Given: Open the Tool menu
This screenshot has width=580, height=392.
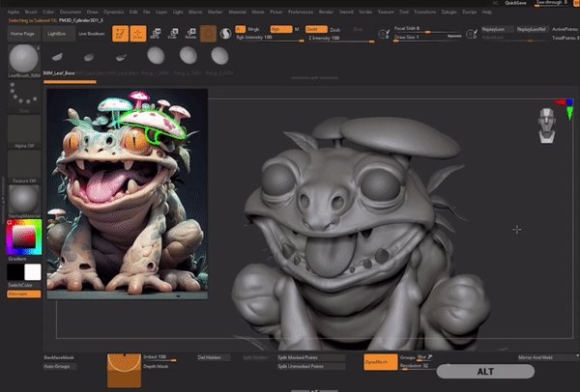Looking at the screenshot, I should 403,12.
